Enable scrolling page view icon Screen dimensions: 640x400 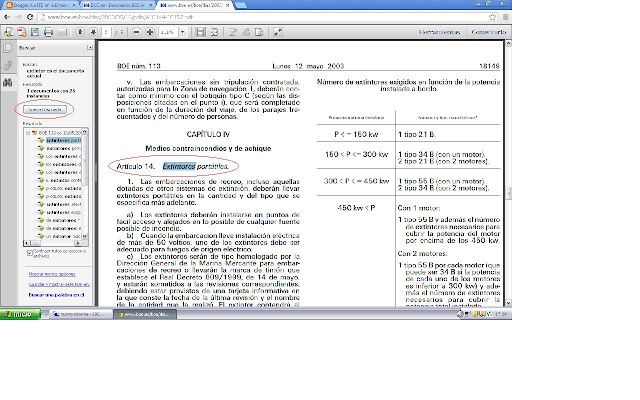click(200, 32)
